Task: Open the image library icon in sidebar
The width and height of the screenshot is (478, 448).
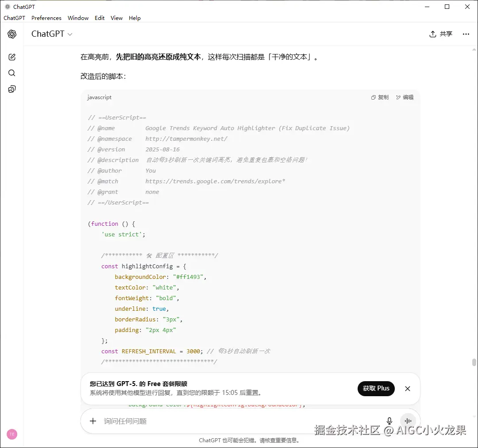Action: (12, 89)
